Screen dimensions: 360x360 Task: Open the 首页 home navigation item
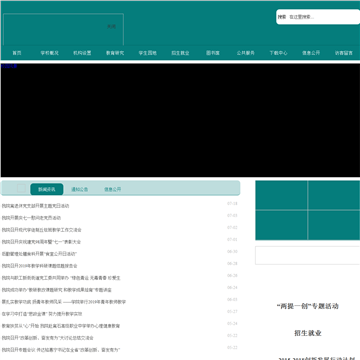pyautogui.click(x=17, y=53)
